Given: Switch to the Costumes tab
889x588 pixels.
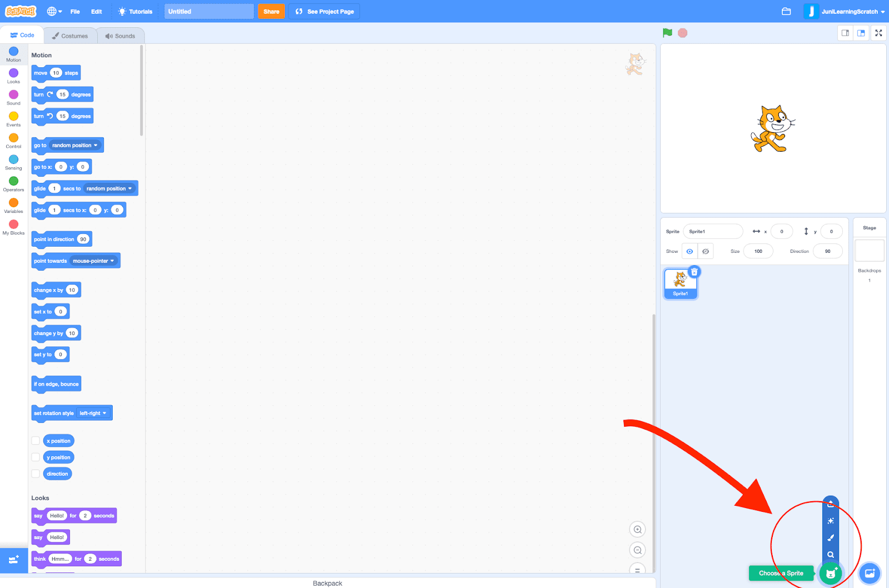Looking at the screenshot, I should pos(70,36).
